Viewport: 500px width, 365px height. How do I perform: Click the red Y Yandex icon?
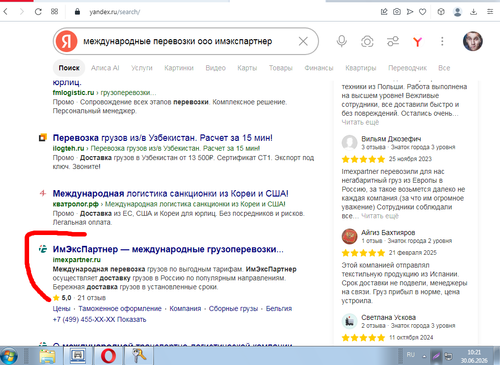[417, 42]
